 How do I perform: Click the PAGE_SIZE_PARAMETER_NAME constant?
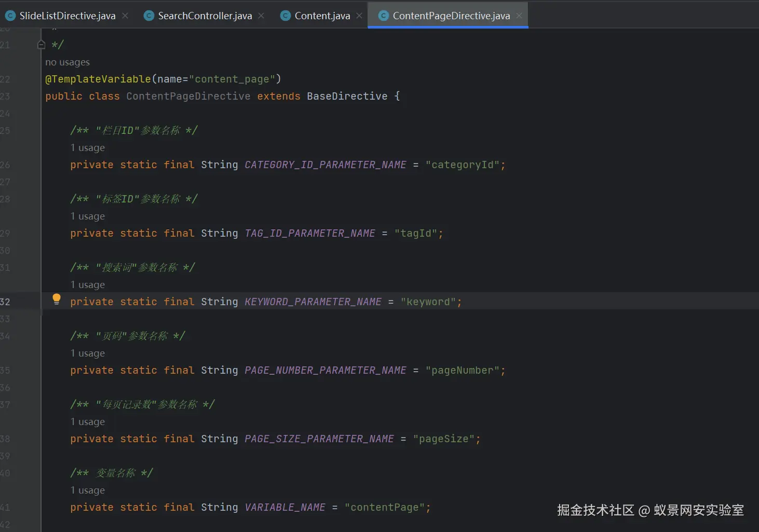pyautogui.click(x=319, y=439)
